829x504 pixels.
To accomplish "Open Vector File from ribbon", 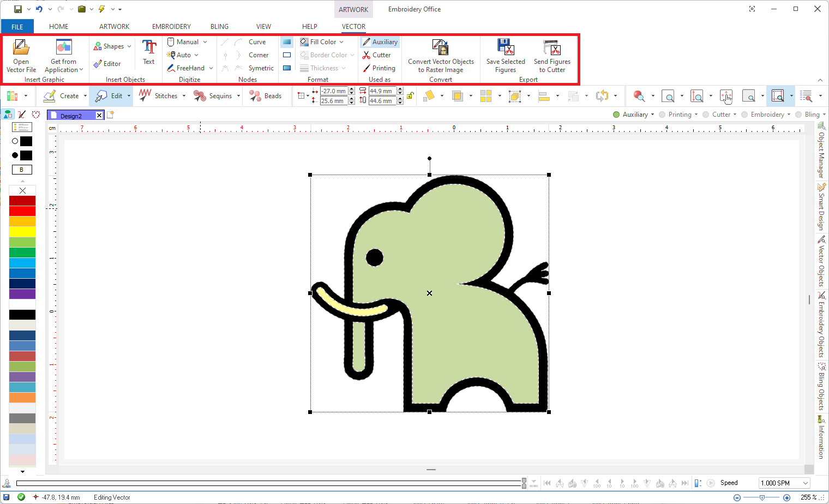I will click(x=21, y=56).
